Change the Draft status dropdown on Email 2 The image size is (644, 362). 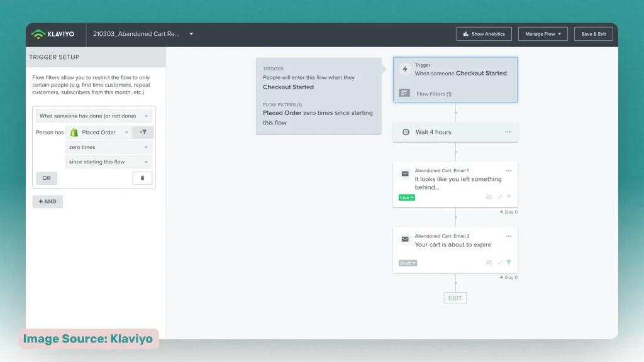tap(407, 263)
